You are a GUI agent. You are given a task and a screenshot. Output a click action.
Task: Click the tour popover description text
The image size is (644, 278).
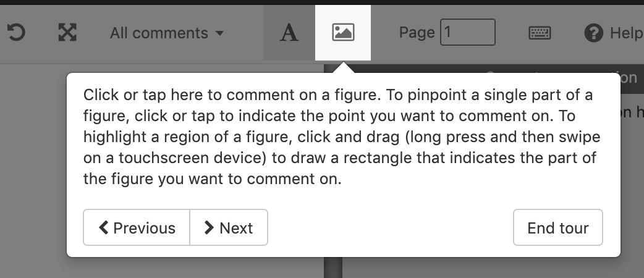(342, 137)
